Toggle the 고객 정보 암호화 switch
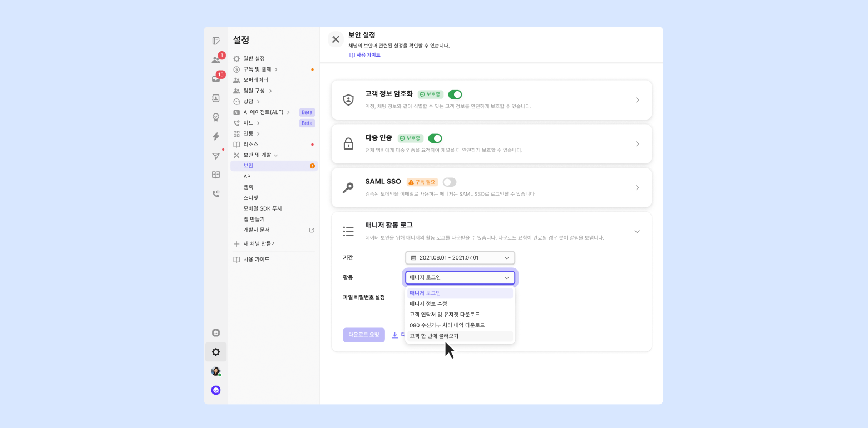Viewport: 868px width, 428px height. click(455, 94)
